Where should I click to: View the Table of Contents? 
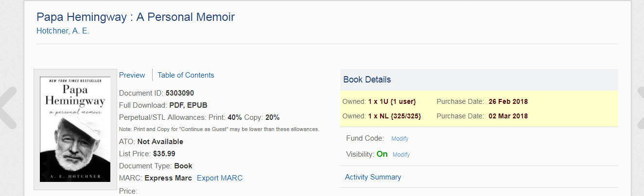[186, 75]
